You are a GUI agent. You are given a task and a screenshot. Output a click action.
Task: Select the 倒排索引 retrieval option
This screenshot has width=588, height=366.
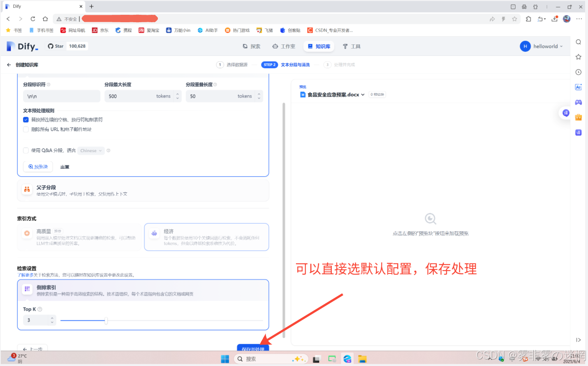point(143,290)
